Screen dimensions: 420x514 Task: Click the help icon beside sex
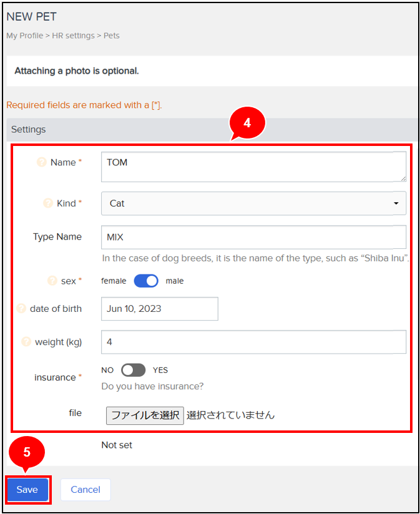(x=52, y=281)
